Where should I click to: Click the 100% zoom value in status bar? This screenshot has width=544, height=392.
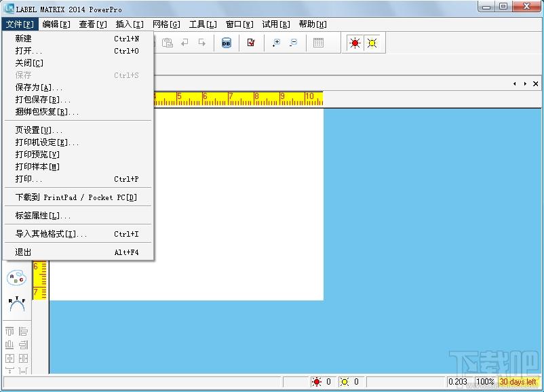click(485, 382)
